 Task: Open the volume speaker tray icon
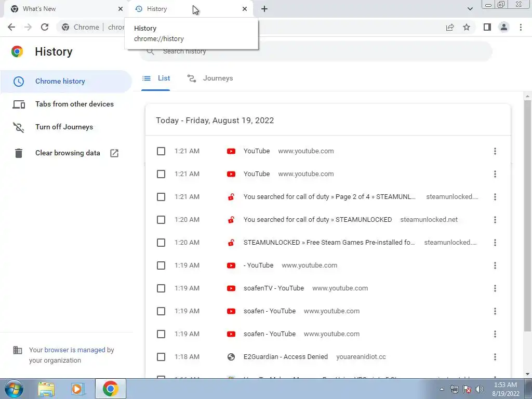point(480,389)
